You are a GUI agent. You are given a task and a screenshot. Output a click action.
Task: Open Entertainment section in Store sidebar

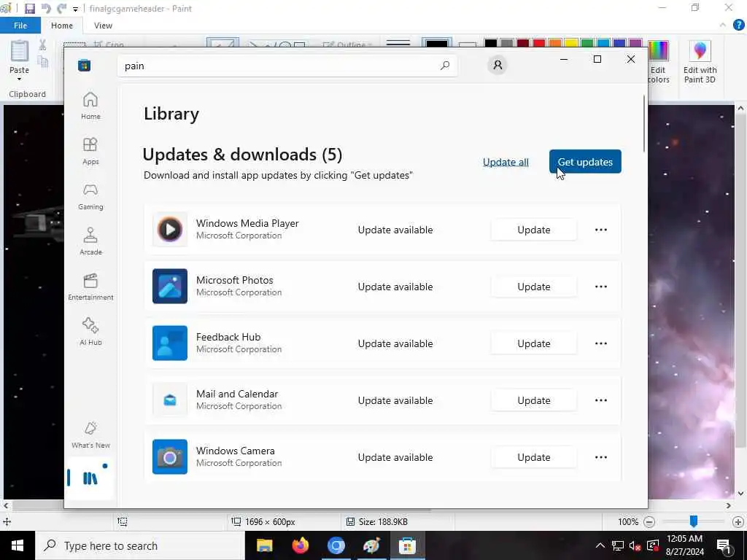pos(90,287)
